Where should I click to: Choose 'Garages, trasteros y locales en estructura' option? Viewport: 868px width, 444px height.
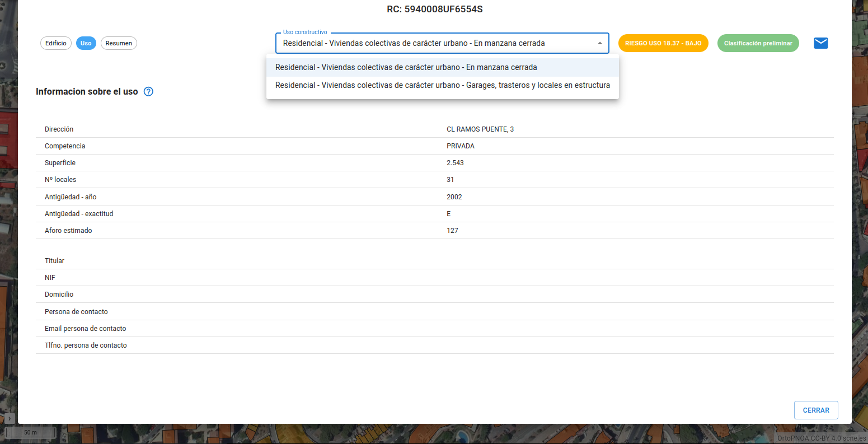click(x=442, y=85)
